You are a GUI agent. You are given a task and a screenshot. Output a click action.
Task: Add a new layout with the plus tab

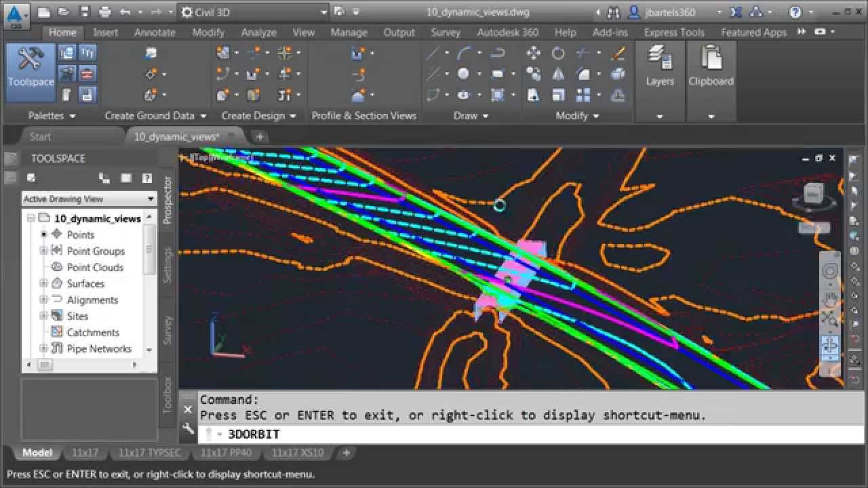[x=346, y=453]
